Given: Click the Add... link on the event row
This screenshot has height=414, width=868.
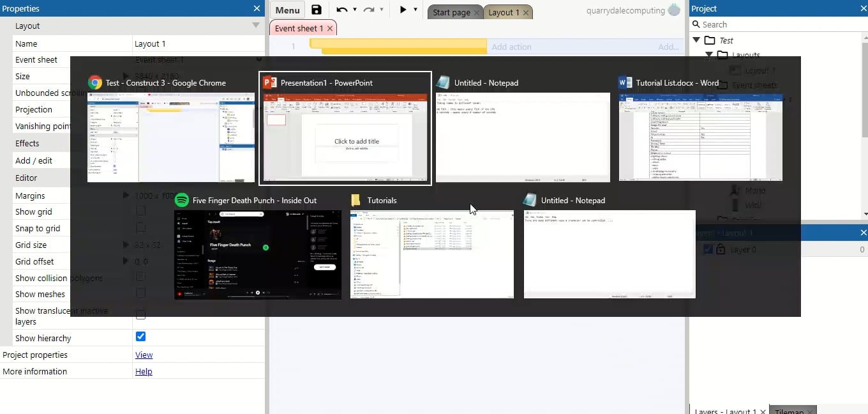Looking at the screenshot, I should [668, 47].
